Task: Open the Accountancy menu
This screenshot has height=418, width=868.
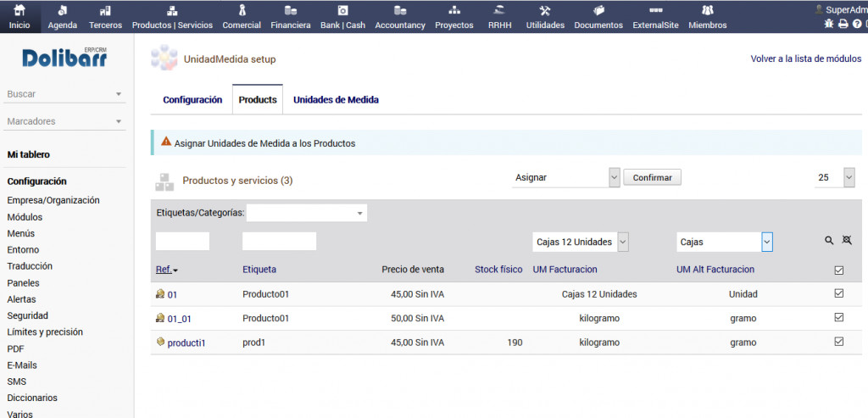Action: click(400, 17)
